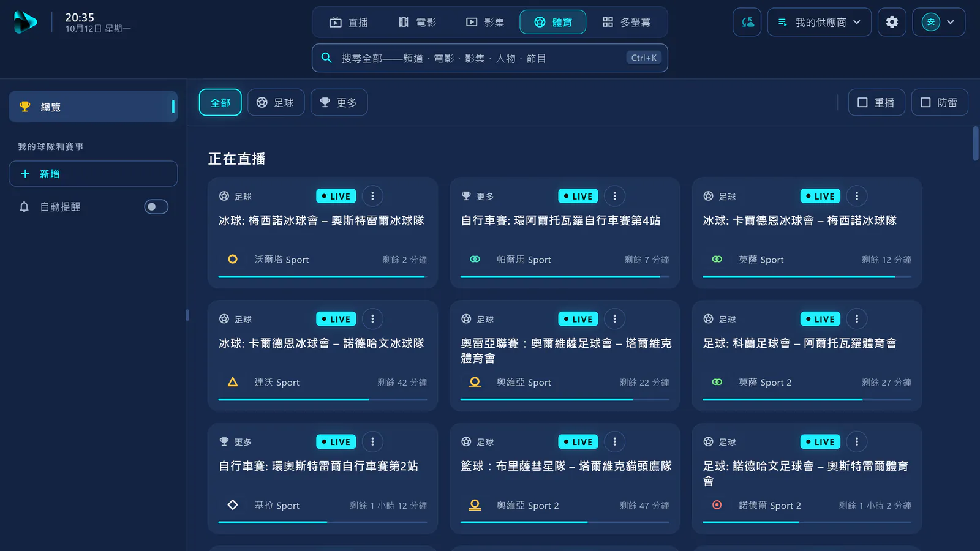Screen dimensions: 980x551
Task: Open the settings gear icon
Action: 892,22
